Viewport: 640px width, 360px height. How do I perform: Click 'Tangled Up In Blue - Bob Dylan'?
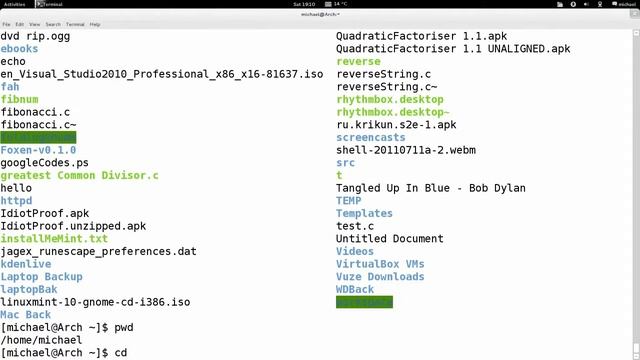(x=431, y=188)
